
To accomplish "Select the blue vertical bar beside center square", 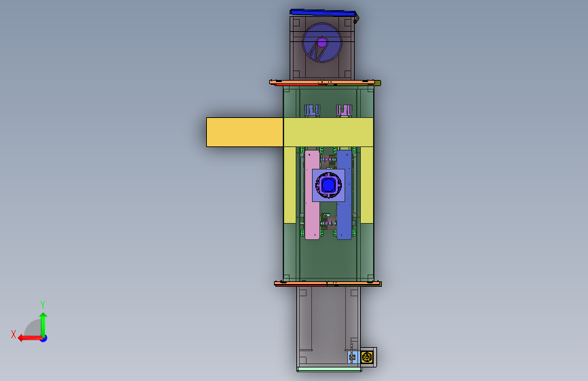I will click(345, 195).
